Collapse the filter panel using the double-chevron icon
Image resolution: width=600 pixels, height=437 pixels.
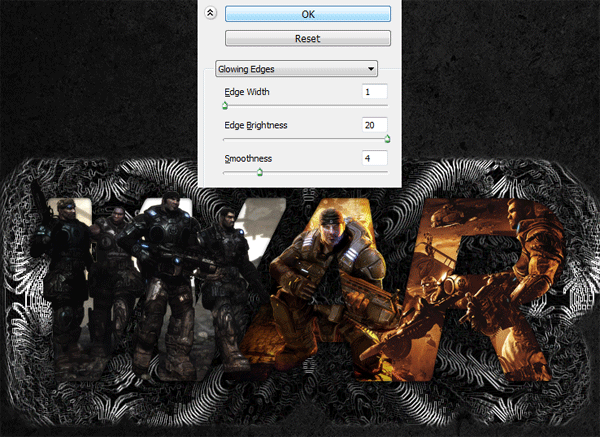coord(210,13)
